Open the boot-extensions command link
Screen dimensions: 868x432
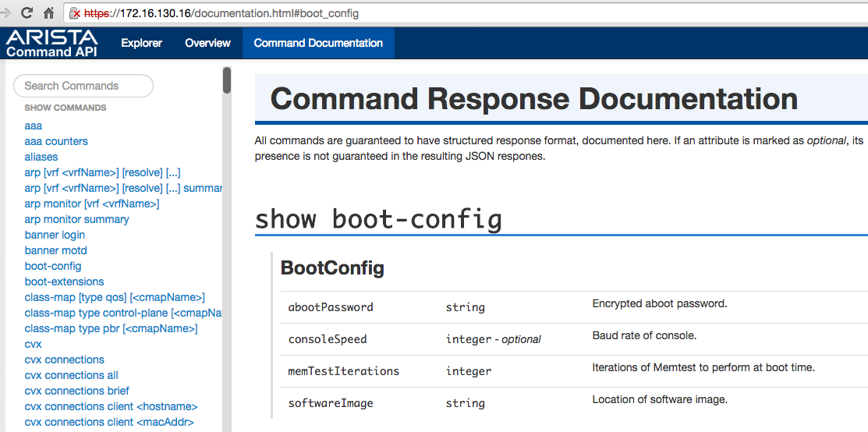[64, 282]
